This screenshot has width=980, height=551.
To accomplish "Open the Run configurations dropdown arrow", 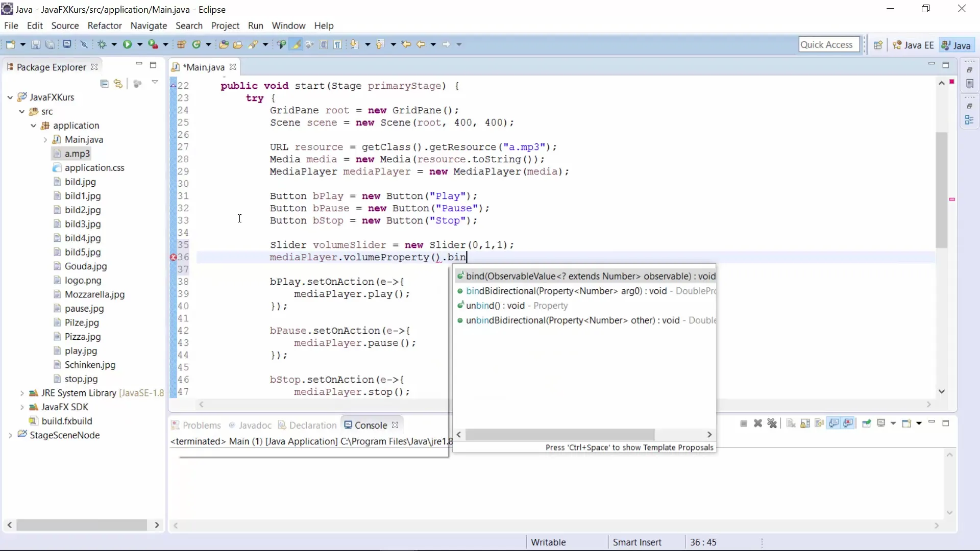I will pos(139,44).
